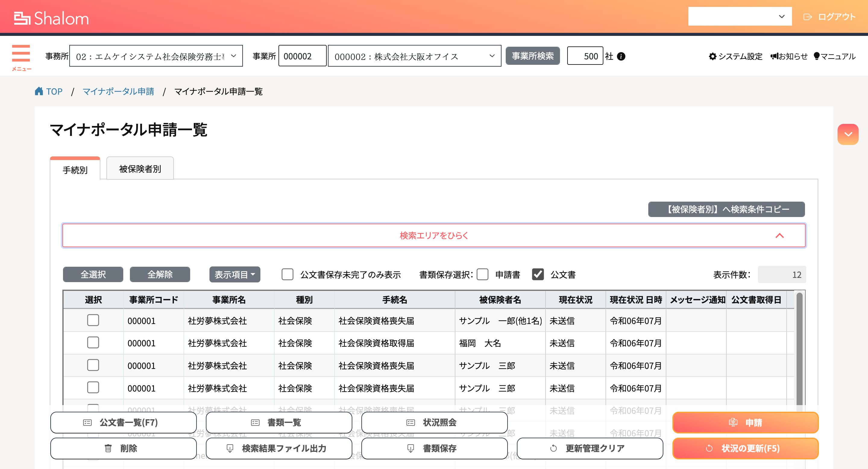
Task: Check the 申請書 checkbox
Action: tap(483, 275)
